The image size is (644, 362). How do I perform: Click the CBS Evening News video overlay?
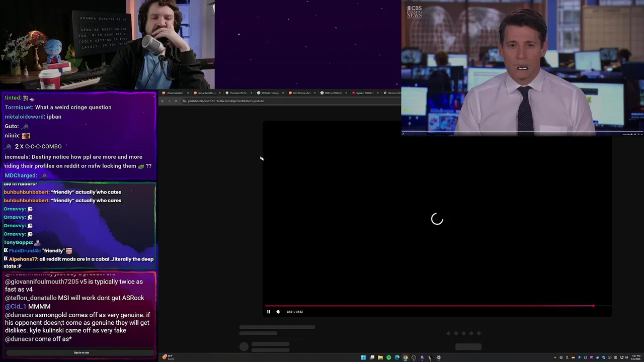523,68
